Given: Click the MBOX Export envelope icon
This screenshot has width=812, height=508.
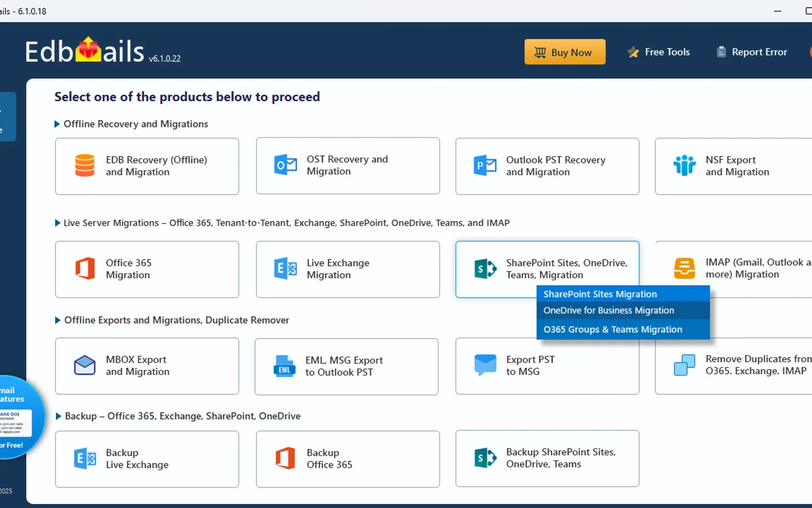Looking at the screenshot, I should point(85,365).
